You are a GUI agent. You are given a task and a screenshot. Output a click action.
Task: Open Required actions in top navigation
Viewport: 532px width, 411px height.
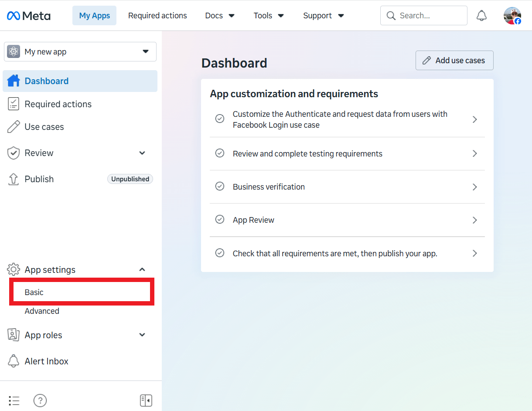pyautogui.click(x=157, y=16)
